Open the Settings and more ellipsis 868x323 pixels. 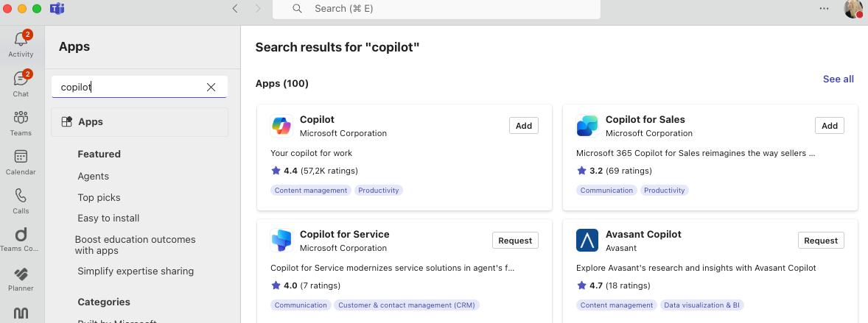tap(825, 8)
